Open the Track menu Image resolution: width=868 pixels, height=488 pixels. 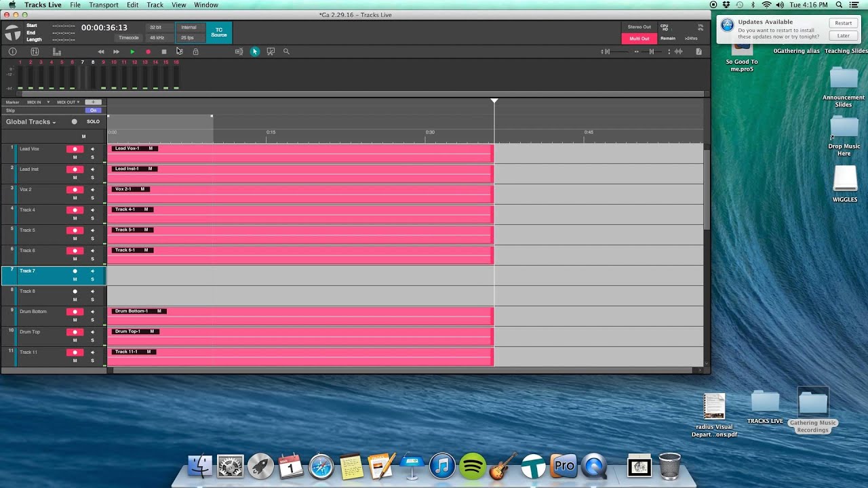(155, 5)
